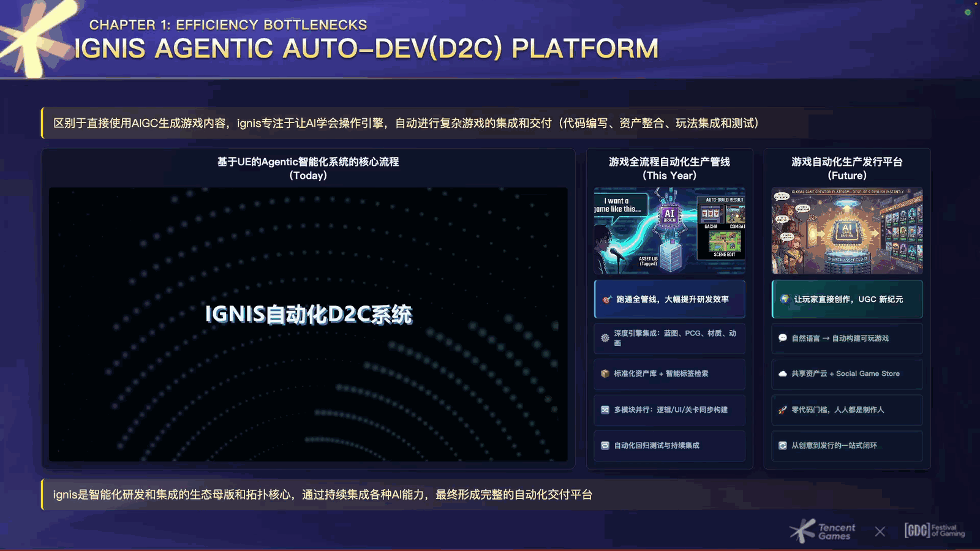980x551 pixels.
Task: Click the speech bubble icon beside 自然语言
Action: [783, 338]
